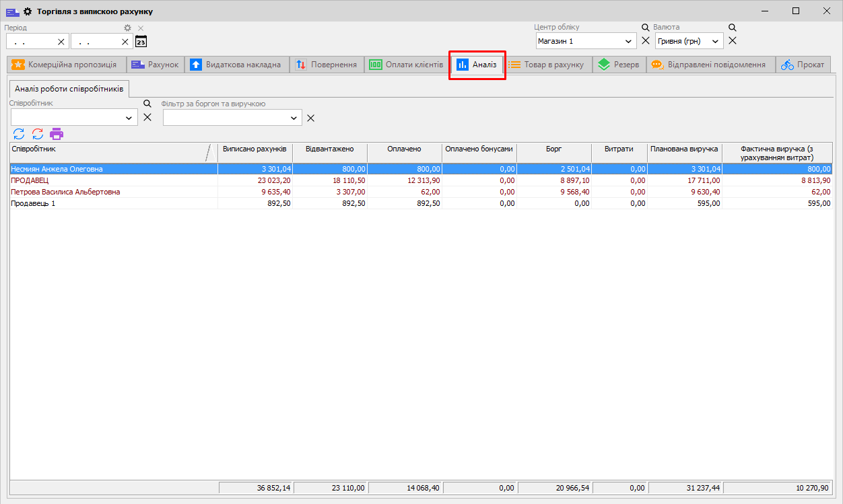Expand the Валюта dropdown showing Гривня (грн)
Viewport: 843px width, 504px height.
click(715, 41)
